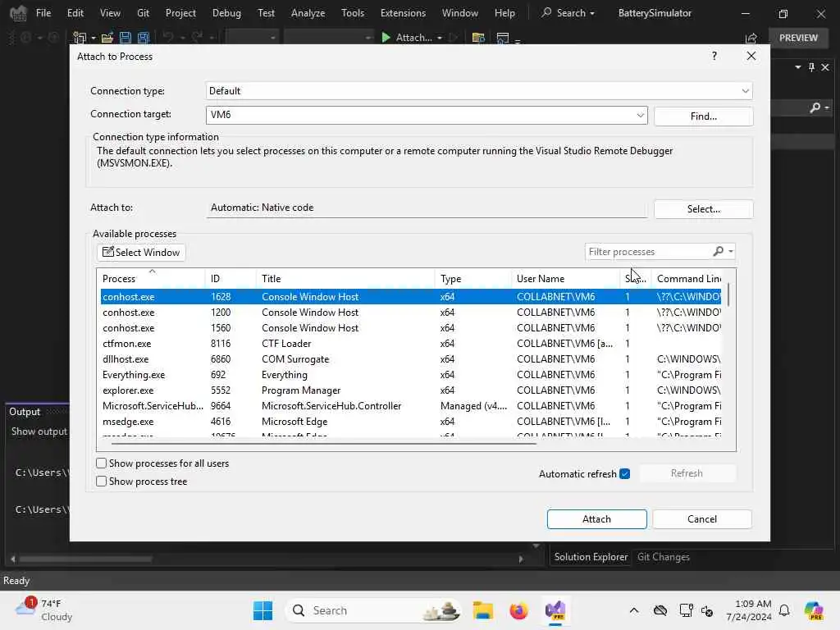The height and width of the screenshot is (630, 840).
Task: Open the File menu
Action: tap(43, 13)
